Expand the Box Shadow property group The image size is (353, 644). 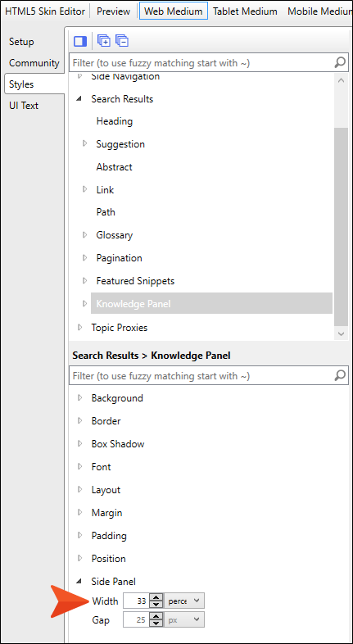click(x=80, y=444)
